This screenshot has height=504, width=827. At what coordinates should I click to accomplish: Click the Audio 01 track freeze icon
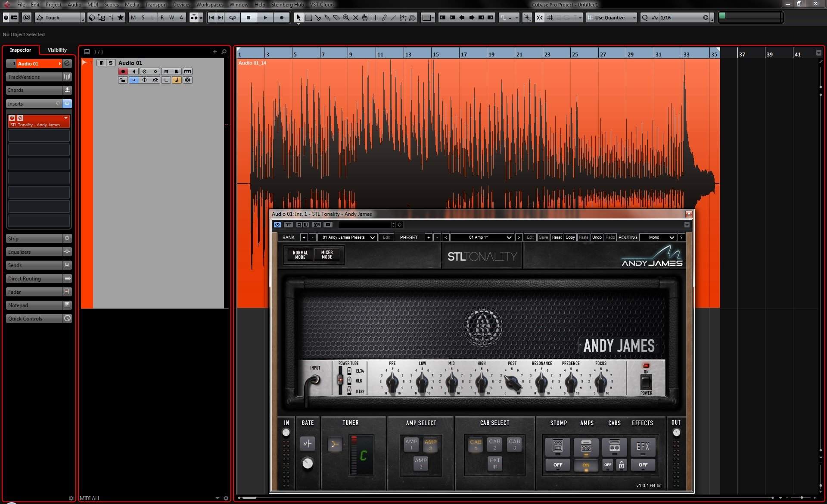point(187,80)
